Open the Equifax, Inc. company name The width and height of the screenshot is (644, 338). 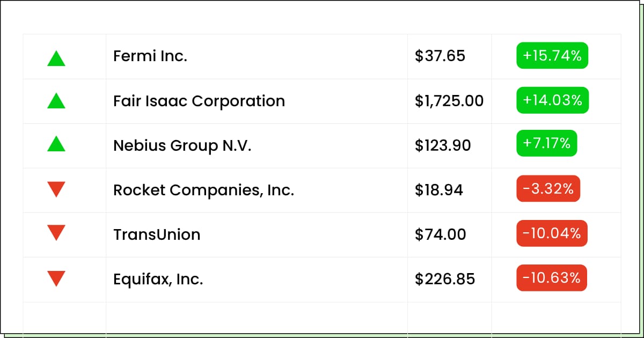pyautogui.click(x=158, y=280)
